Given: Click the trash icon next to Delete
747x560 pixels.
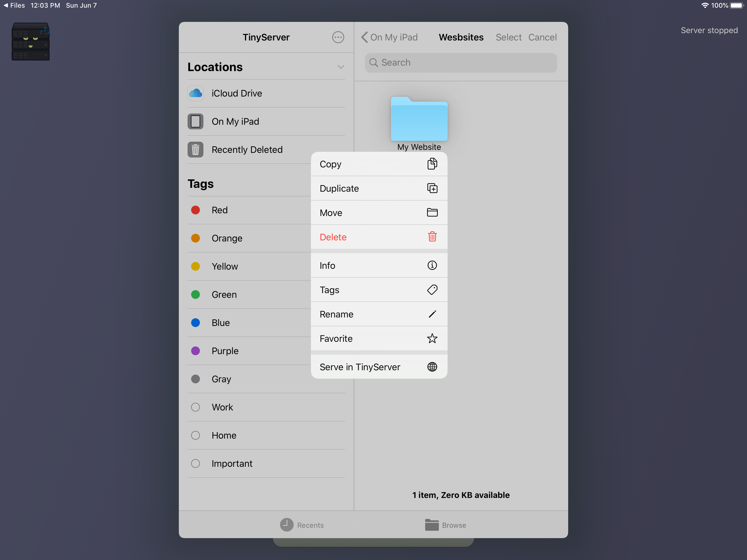Looking at the screenshot, I should [432, 237].
